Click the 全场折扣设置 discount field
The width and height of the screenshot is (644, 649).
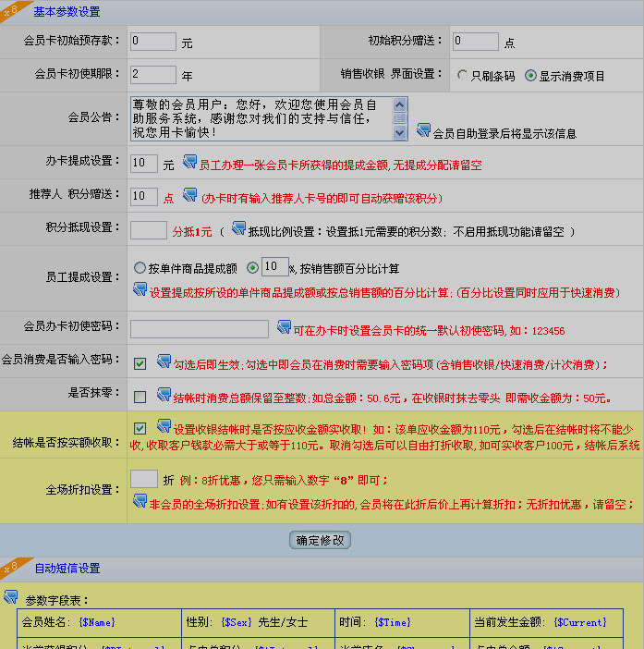click(x=144, y=479)
